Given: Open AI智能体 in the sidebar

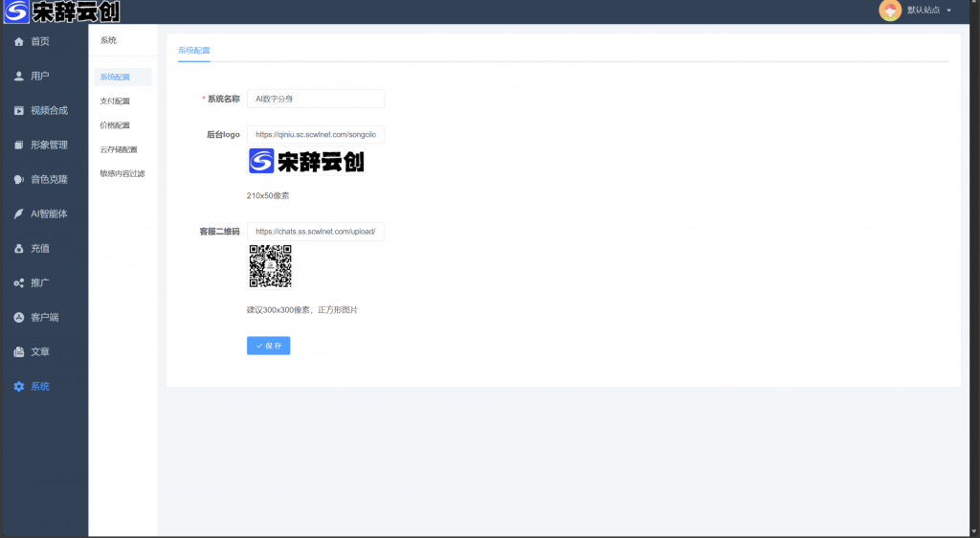Looking at the screenshot, I should pos(50,213).
